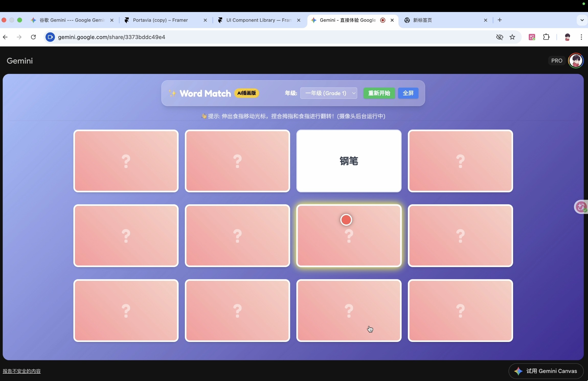588x381 pixels.
Task: Open the extensions puzzle icon
Action: (x=546, y=37)
